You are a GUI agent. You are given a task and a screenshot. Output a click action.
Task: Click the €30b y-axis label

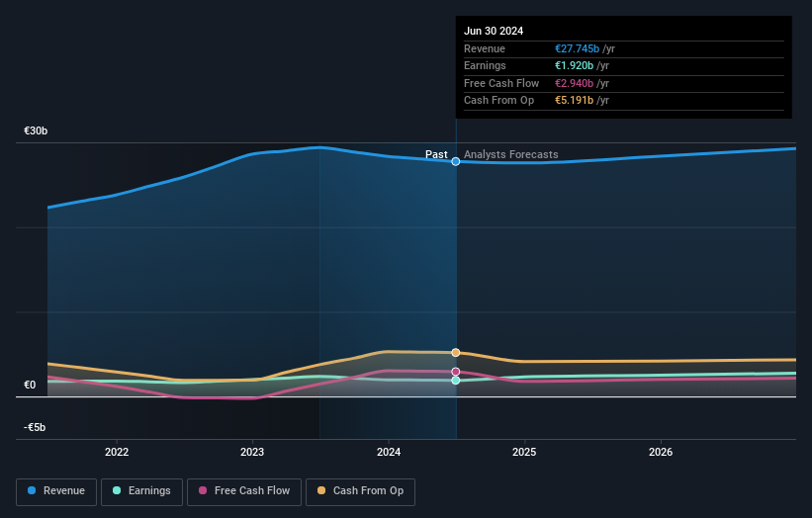point(36,130)
